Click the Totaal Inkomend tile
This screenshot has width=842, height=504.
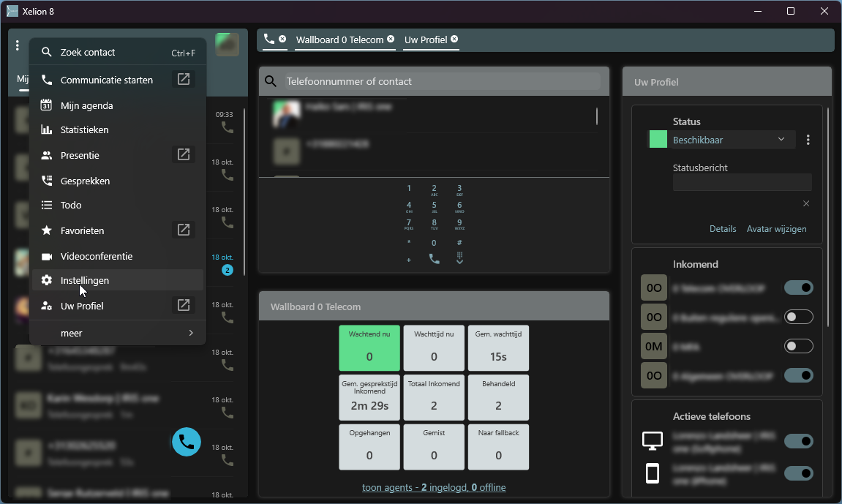[434, 397]
